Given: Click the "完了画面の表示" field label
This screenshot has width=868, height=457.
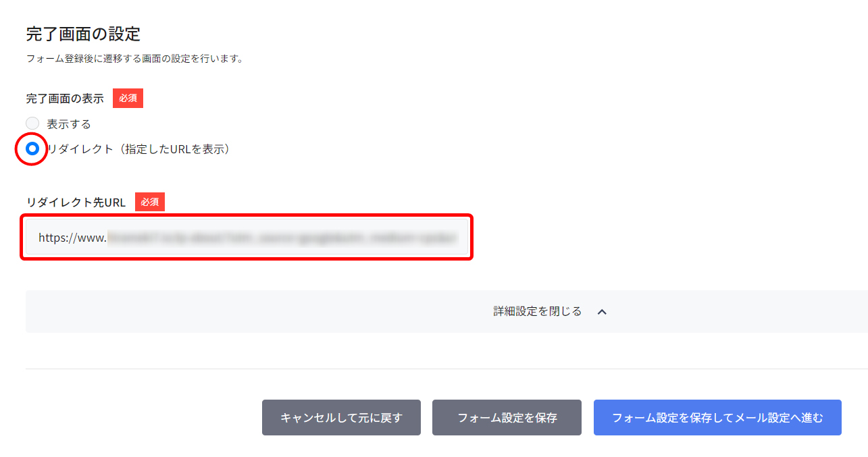Looking at the screenshot, I should (65, 99).
